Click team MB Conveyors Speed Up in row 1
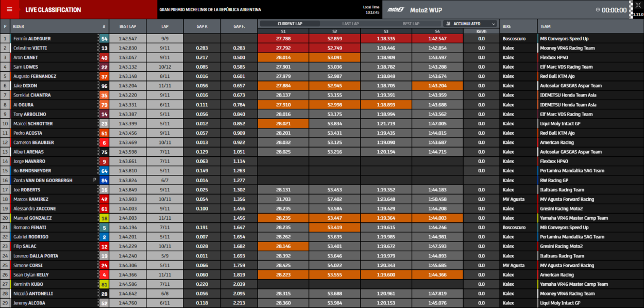Screen dimensions: 644x308 564,39
